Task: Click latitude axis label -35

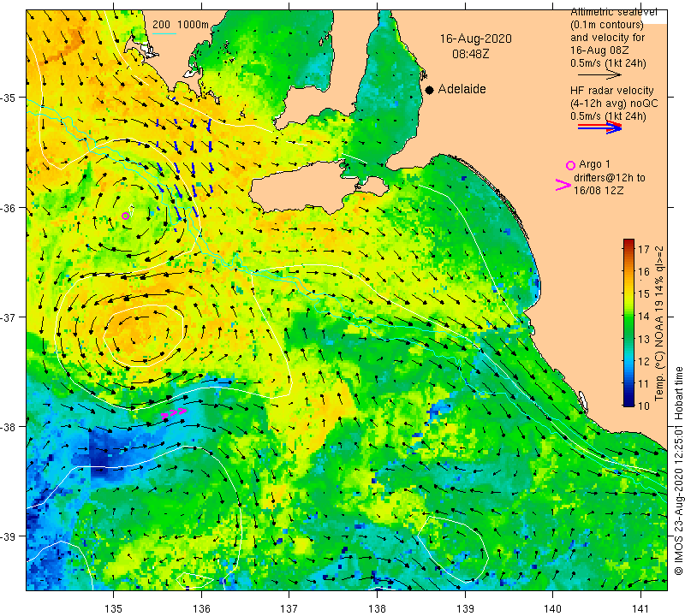Action: pyautogui.click(x=8, y=98)
